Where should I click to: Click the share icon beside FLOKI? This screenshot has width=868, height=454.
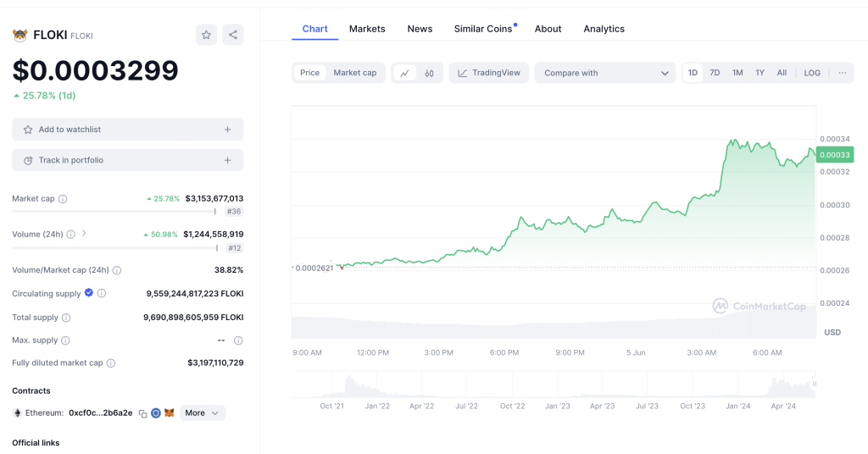[x=233, y=35]
